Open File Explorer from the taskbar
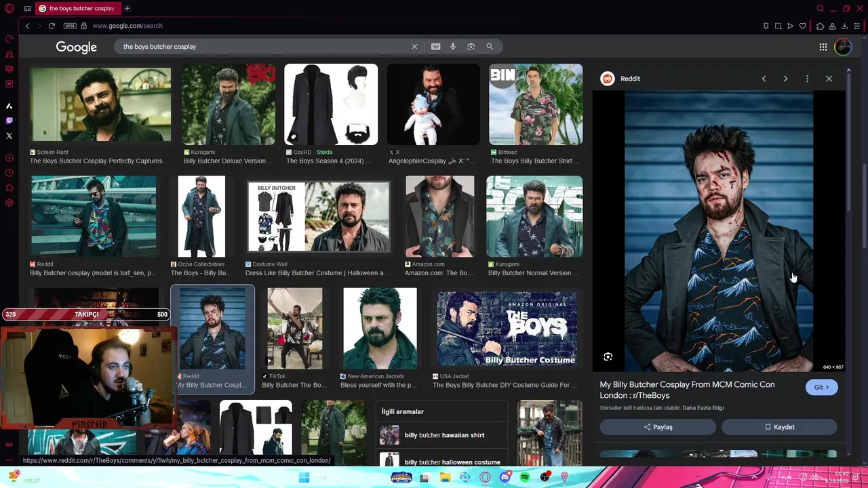The image size is (868, 488). 445,478
